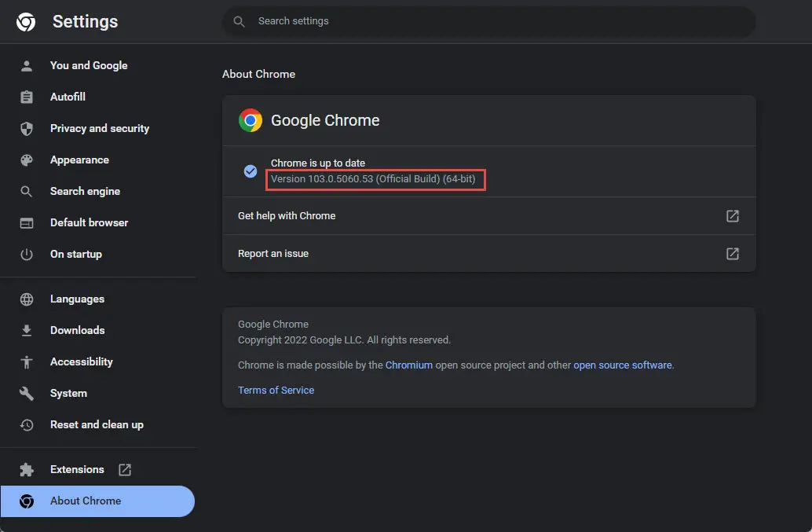The width and height of the screenshot is (812, 532).
Task: Click the About Chrome page heading
Action: click(258, 74)
